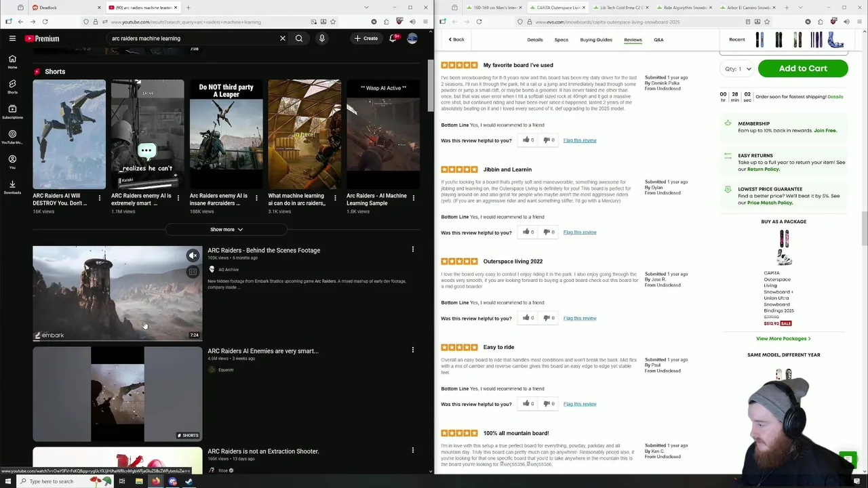Open YouTube notifications bell

tap(393, 39)
